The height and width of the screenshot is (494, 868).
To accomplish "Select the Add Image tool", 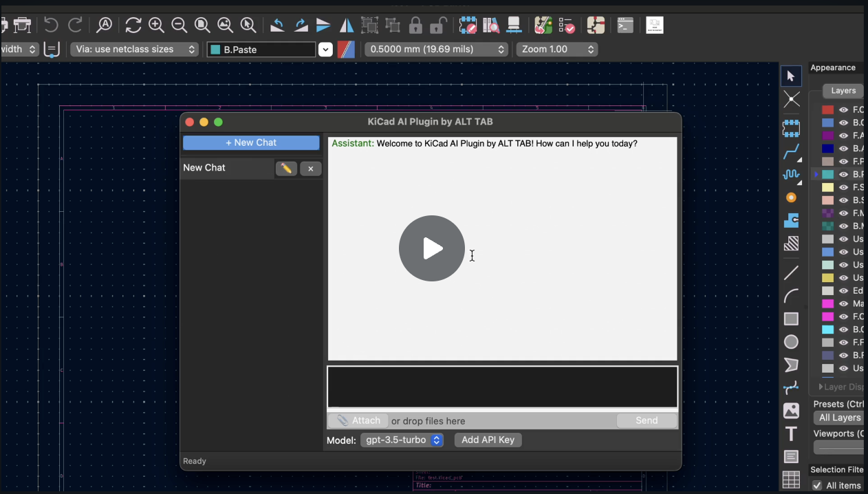I will (791, 411).
